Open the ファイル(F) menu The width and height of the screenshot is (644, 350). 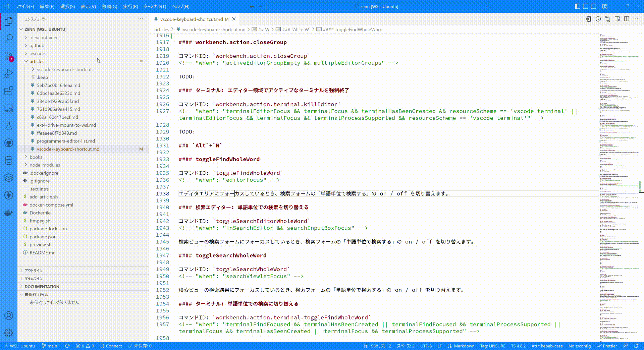click(x=25, y=6)
